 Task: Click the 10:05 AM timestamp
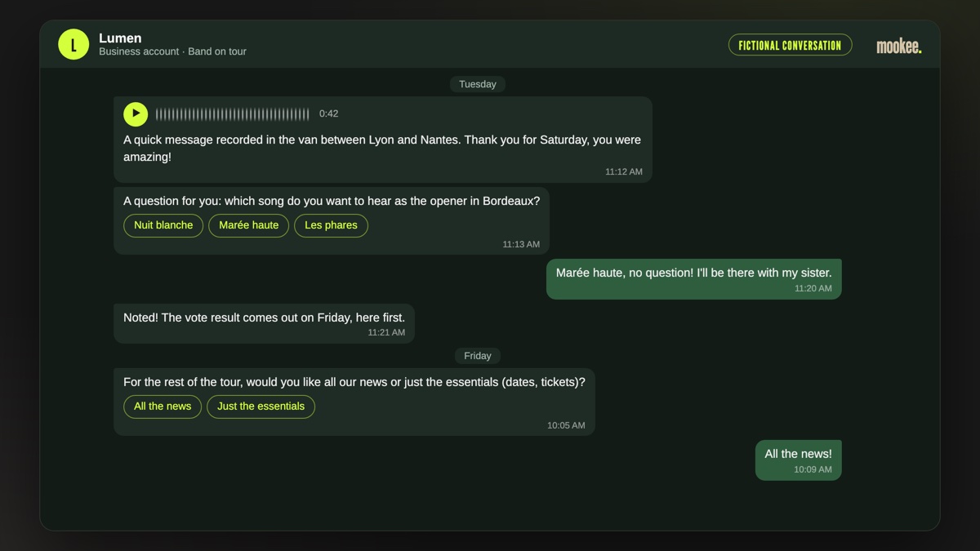(x=566, y=425)
